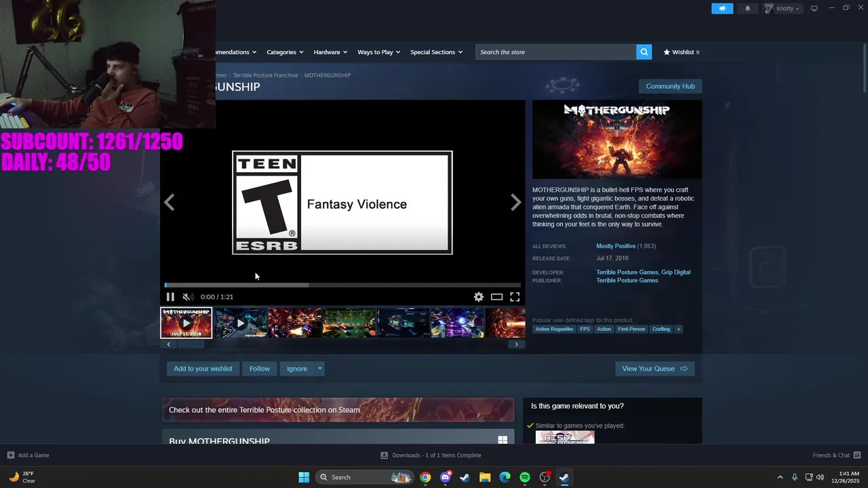
Task: Open OBS Studio from taskbar
Action: 545,477
